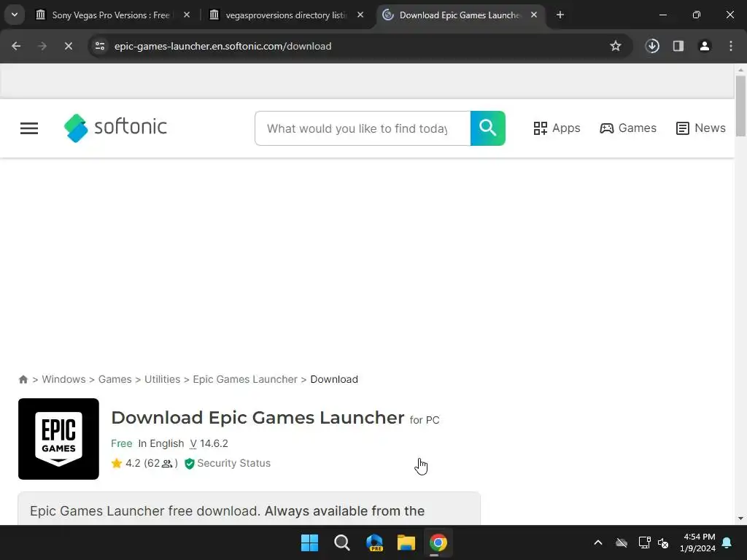Show hidden system tray icons

[598, 542]
